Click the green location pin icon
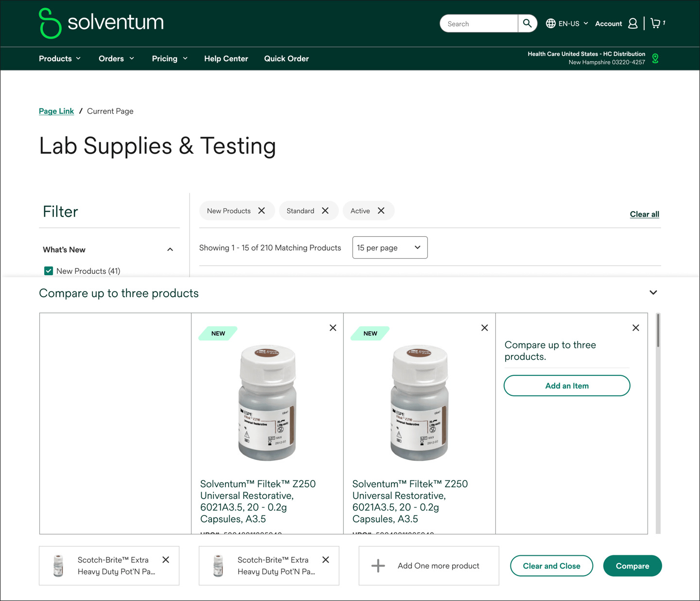 pos(655,58)
